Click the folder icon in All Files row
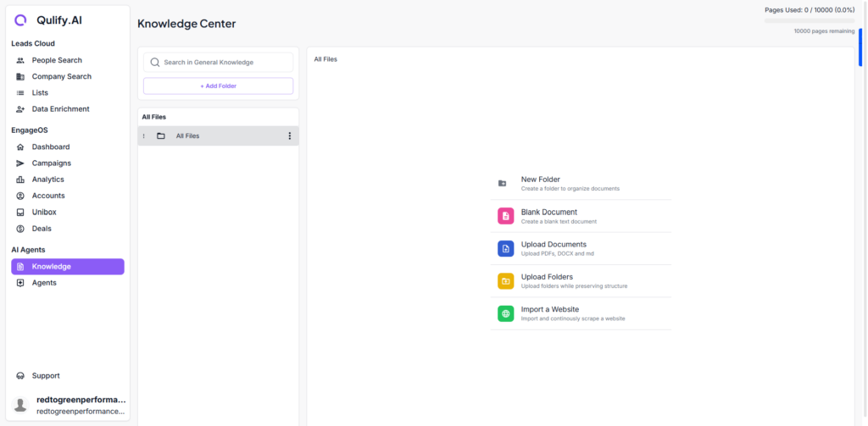 click(161, 136)
